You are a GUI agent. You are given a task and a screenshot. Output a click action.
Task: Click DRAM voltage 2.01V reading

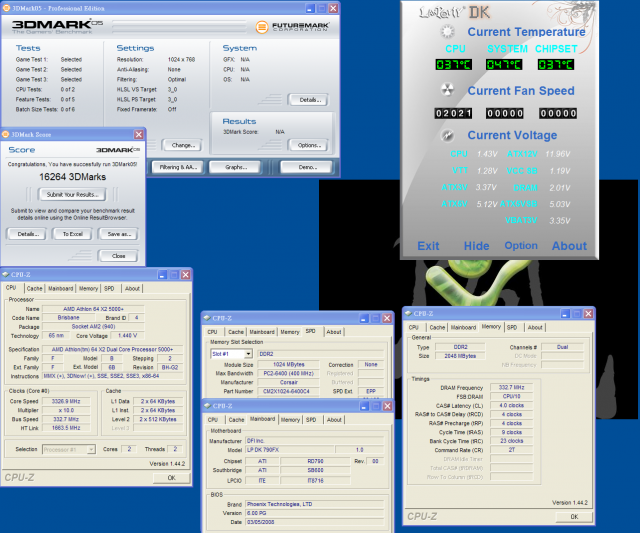(x=559, y=188)
